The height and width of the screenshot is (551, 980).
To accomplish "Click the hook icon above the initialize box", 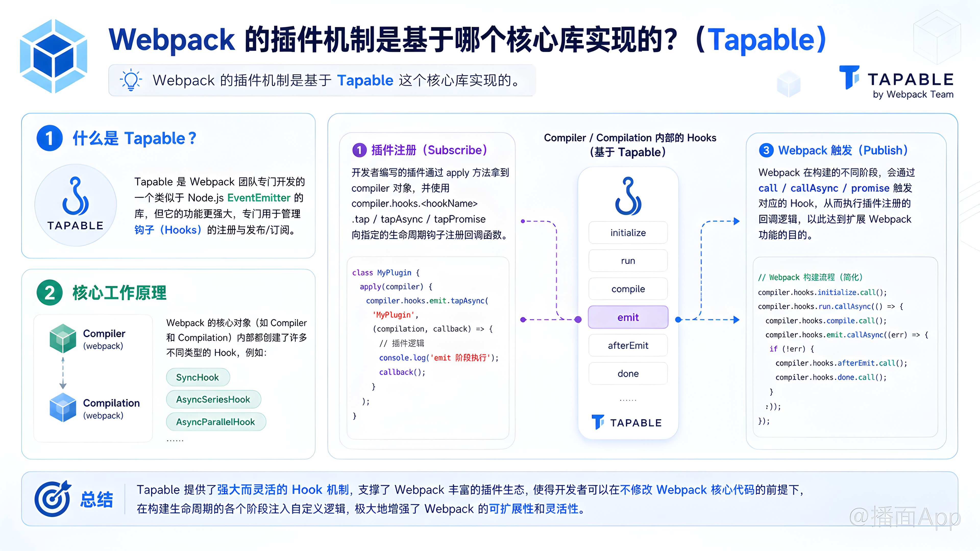I will [x=628, y=196].
